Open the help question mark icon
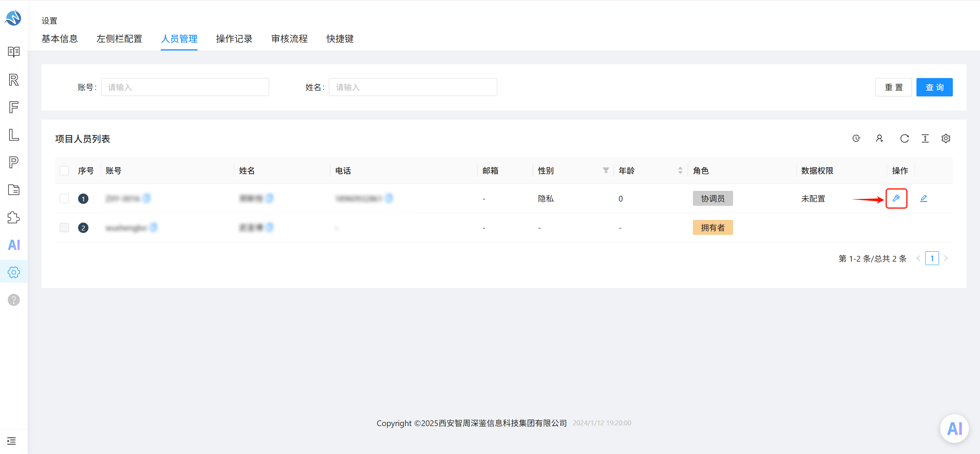This screenshot has height=454, width=980. 14,300
